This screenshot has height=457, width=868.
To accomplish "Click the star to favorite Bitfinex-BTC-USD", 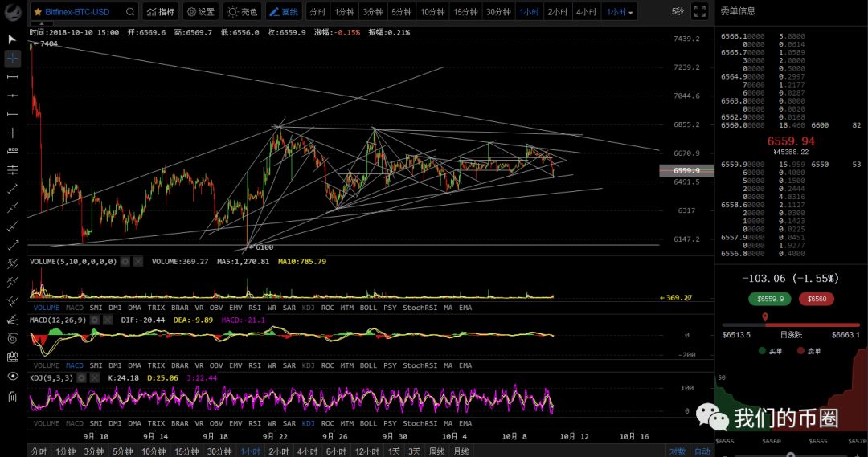I will pyautogui.click(x=37, y=11).
